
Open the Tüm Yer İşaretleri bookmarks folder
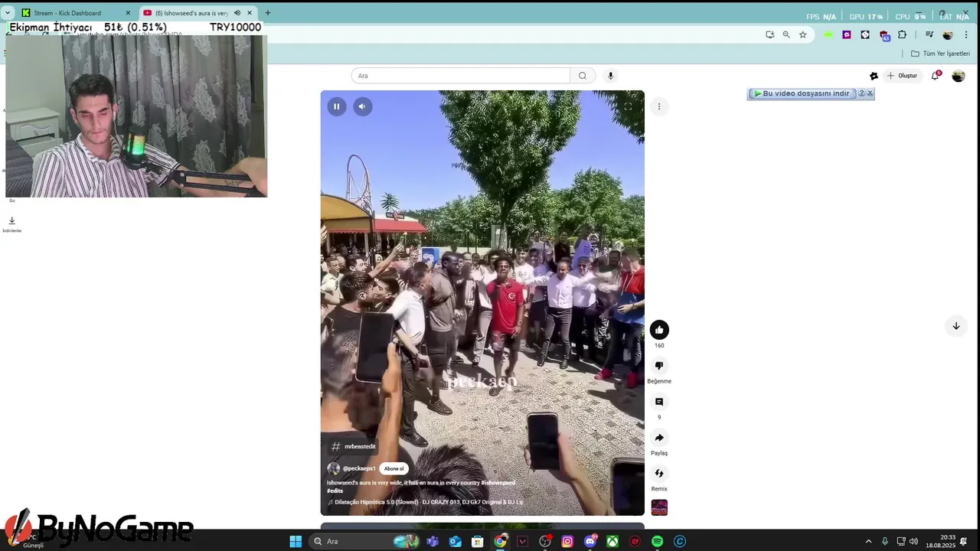940,54
